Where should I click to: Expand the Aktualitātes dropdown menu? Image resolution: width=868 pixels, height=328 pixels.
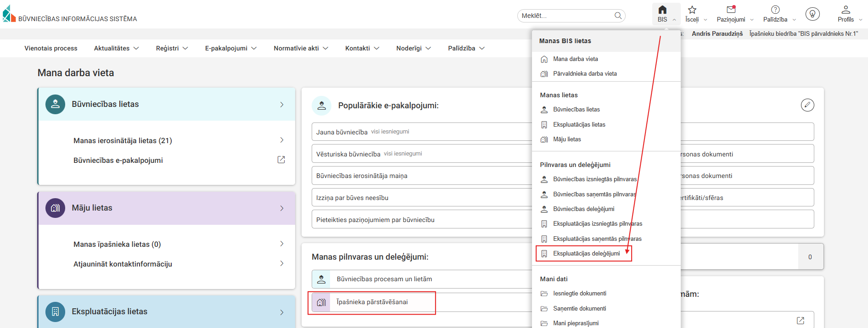point(116,48)
